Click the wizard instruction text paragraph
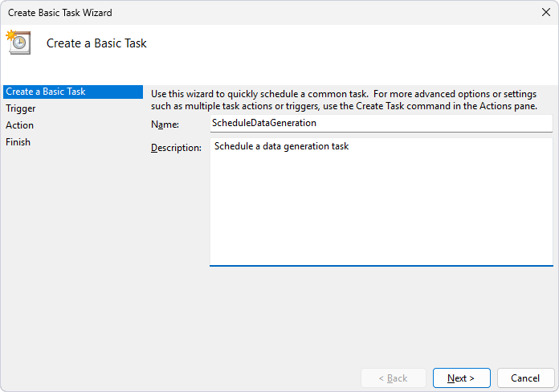The height and width of the screenshot is (392, 559). (344, 100)
